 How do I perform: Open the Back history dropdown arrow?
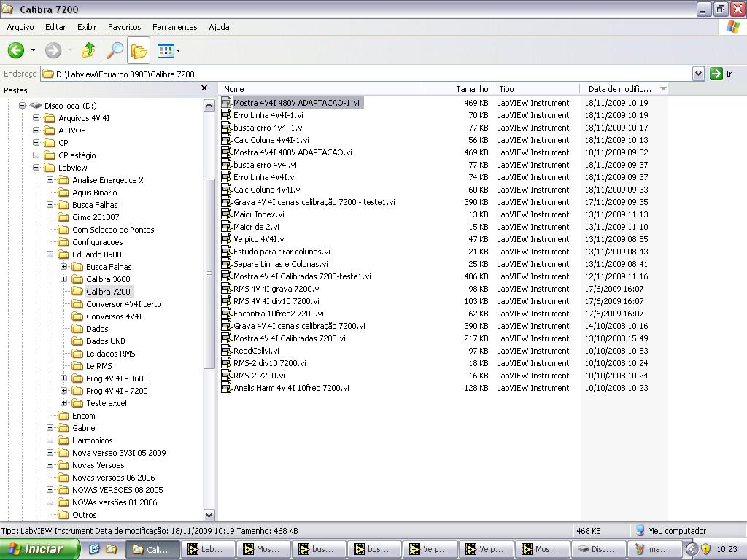point(33,50)
